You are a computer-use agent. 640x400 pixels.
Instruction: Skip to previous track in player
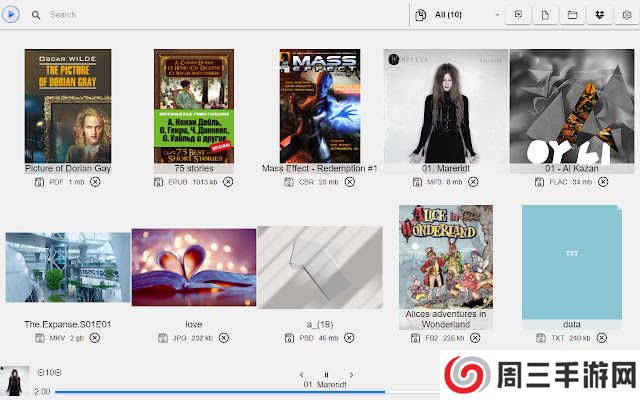pyautogui.click(x=301, y=375)
